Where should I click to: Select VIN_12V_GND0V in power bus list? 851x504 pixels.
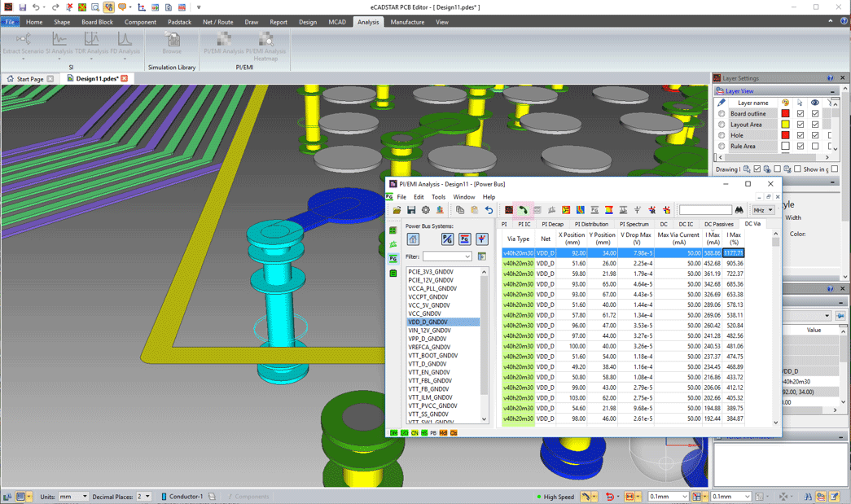(429, 331)
